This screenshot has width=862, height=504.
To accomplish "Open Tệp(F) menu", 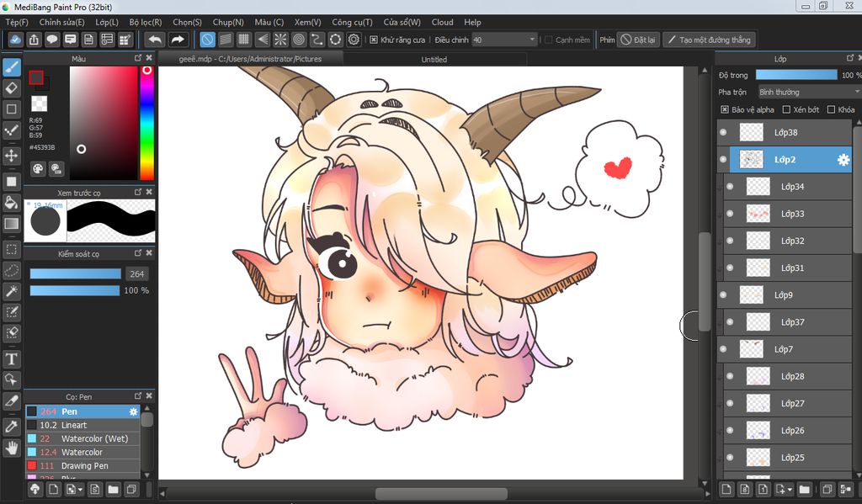I will click(17, 22).
